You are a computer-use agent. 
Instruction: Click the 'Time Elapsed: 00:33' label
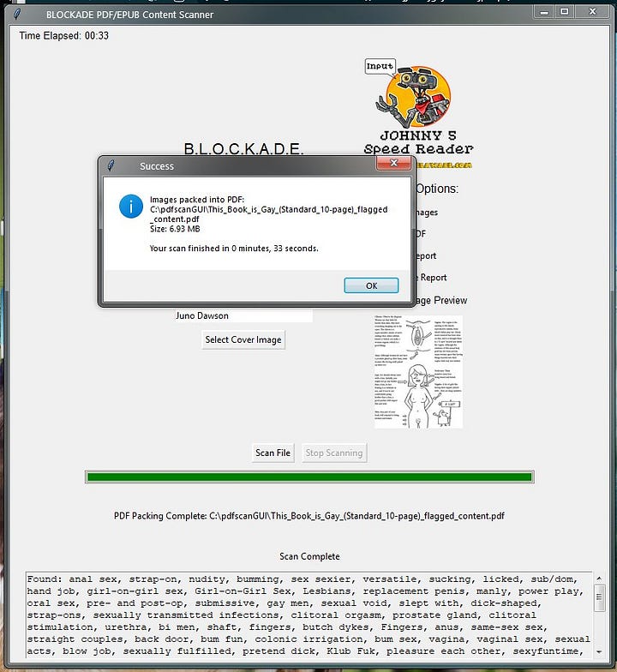63,36
